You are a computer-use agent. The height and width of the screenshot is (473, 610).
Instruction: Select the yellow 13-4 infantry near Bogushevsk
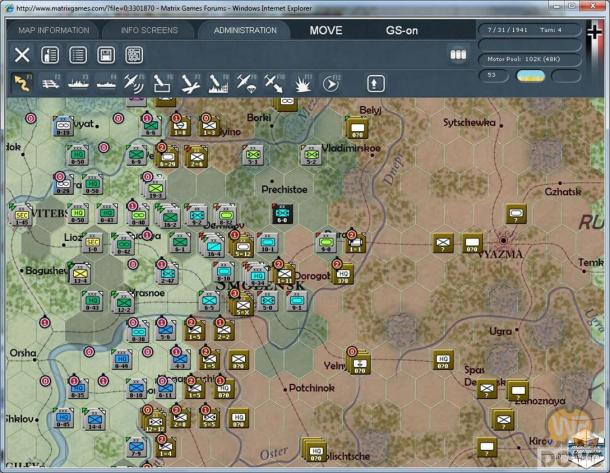[80, 273]
